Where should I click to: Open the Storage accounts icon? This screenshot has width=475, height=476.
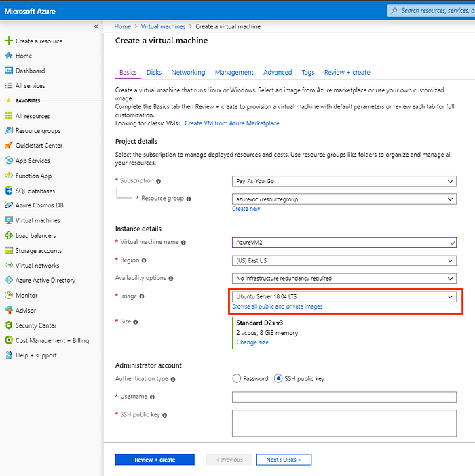(9, 250)
